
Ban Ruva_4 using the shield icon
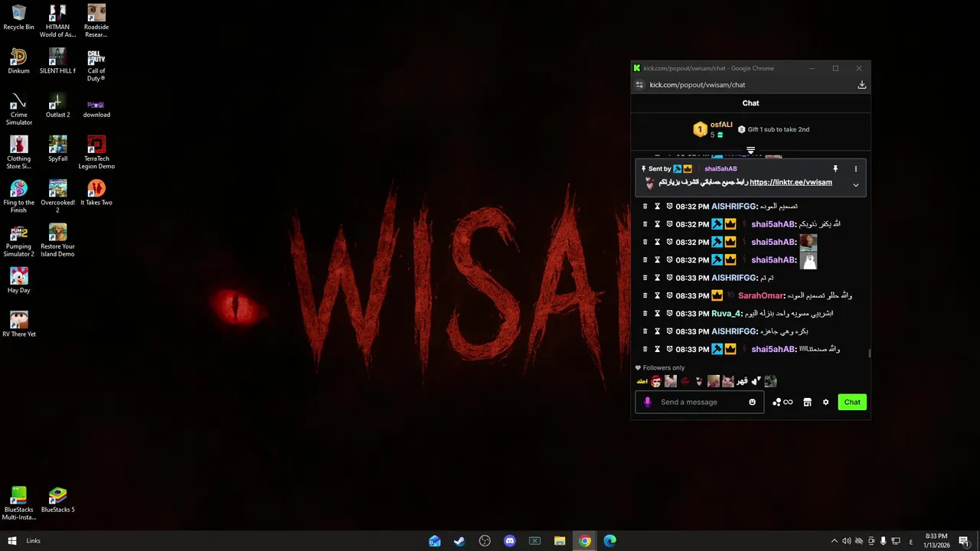pyautogui.click(x=669, y=314)
